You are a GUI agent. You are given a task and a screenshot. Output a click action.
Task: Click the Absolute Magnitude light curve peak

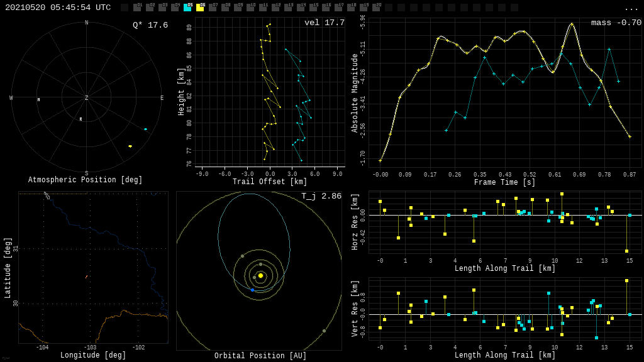click(572, 24)
